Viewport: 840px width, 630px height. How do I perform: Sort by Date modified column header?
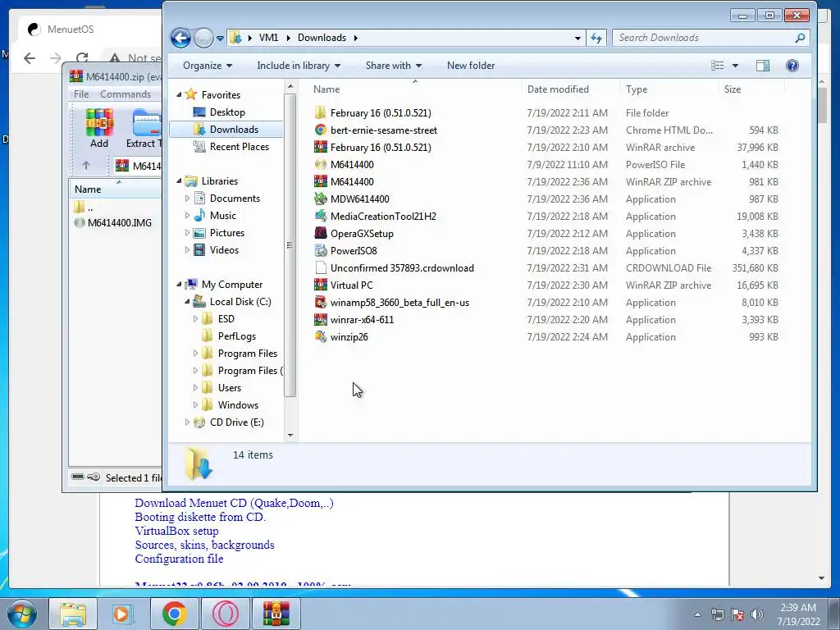click(571, 89)
